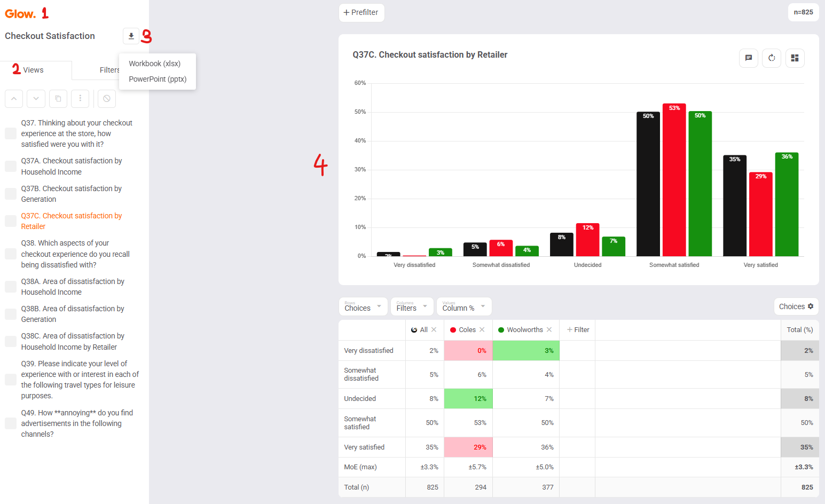This screenshot has height=504, width=825.
Task: Tick checkbox for Q37A Household Income view
Action: pos(11,166)
